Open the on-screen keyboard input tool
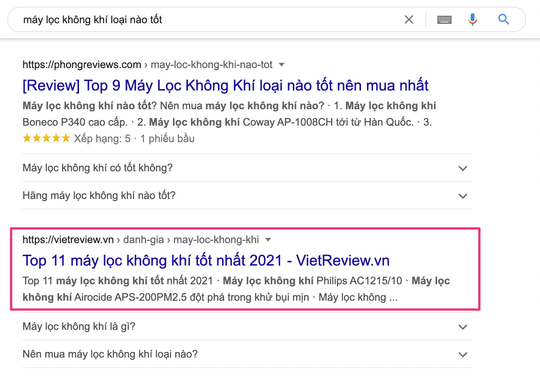This screenshot has width=540, height=392. (445, 19)
